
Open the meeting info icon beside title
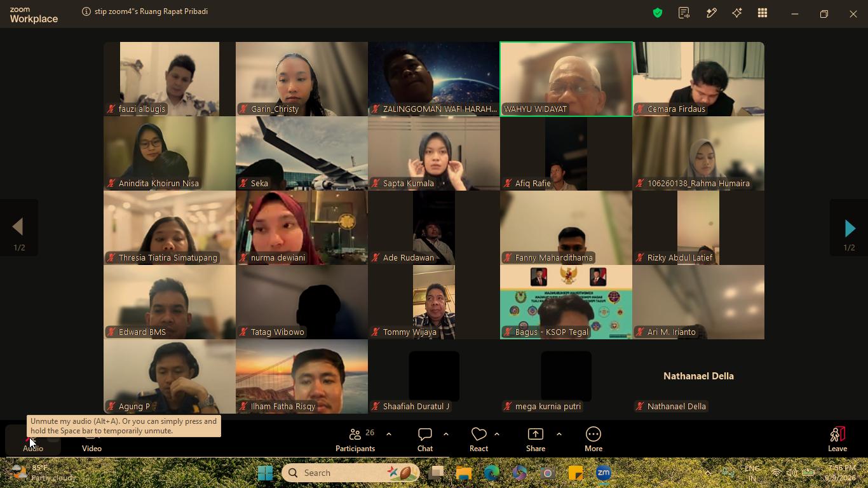(86, 11)
